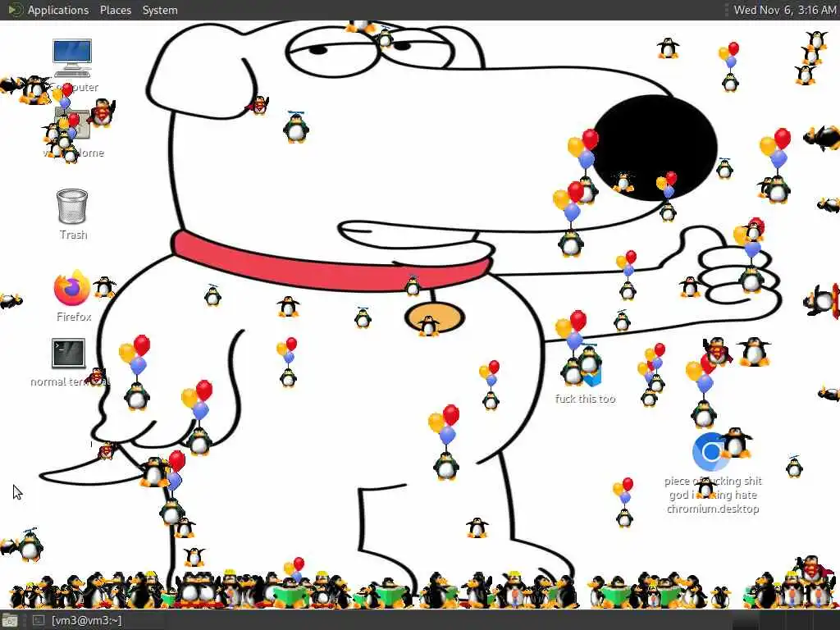The image size is (840, 630).
Task: Select the Home folder desktop icon
Action: click(72, 125)
